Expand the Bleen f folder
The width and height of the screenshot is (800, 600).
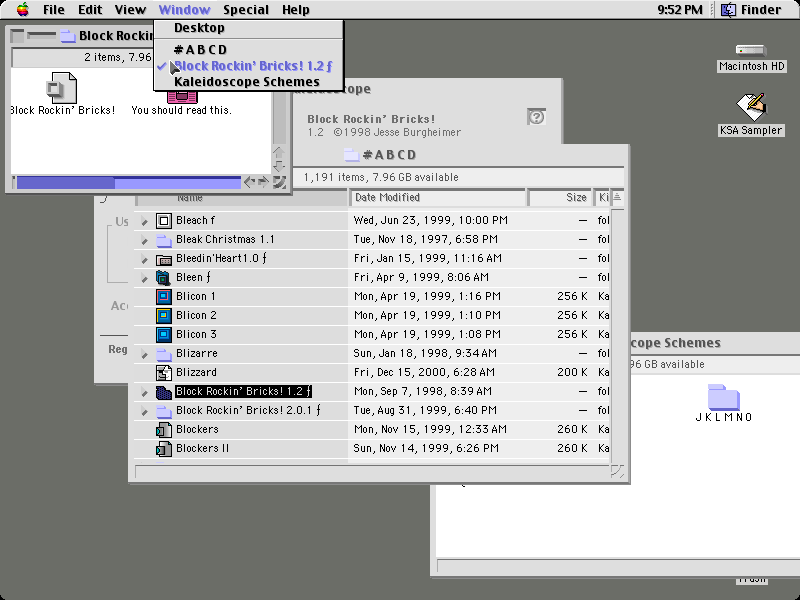coord(144,278)
